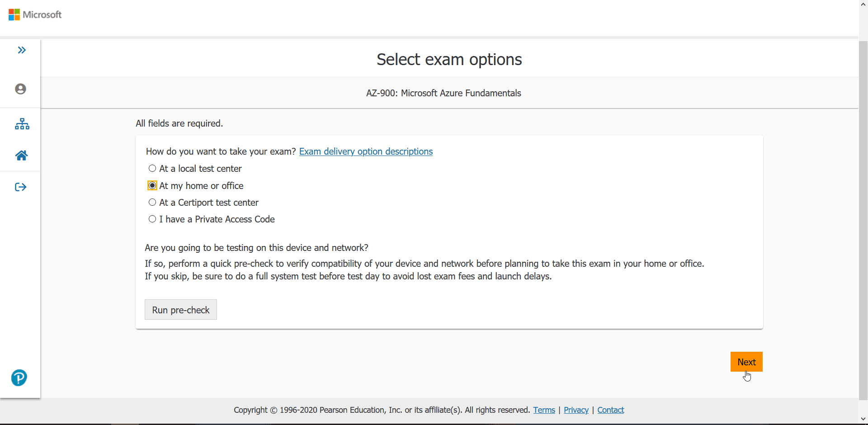Open 'Exam delivery option descriptions' link
Screen dimensions: 868x425
point(365,151)
